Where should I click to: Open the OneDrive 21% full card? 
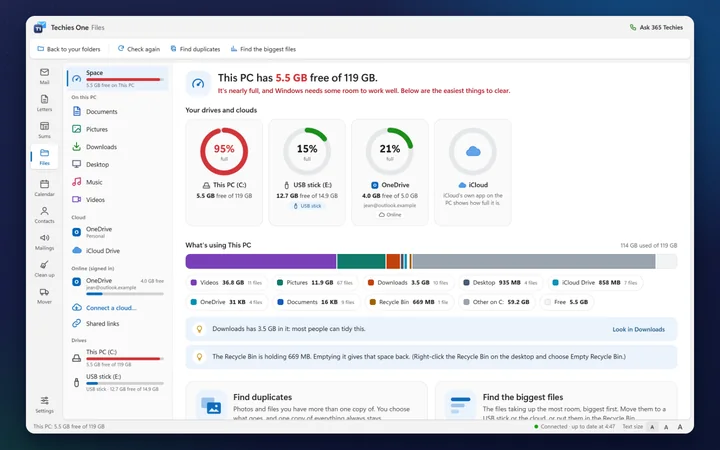(390, 172)
